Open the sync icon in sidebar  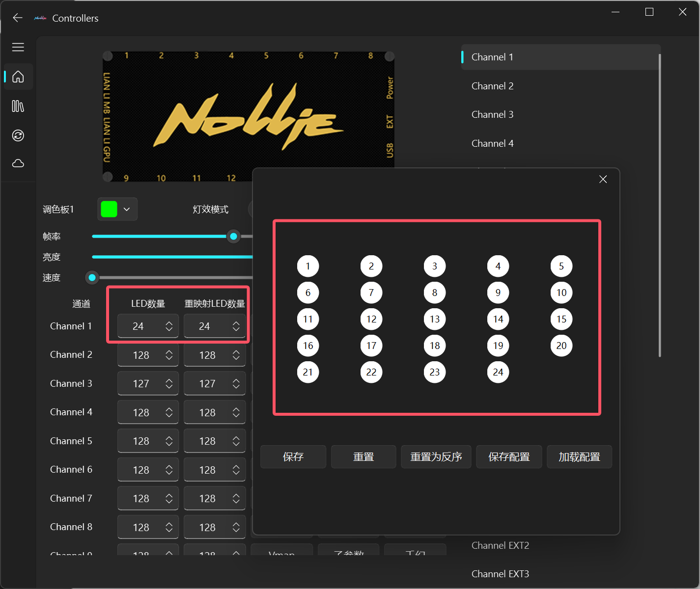click(x=18, y=135)
